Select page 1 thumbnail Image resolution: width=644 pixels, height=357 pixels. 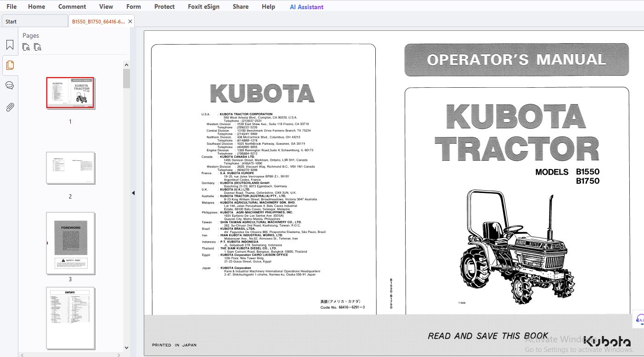pos(70,93)
